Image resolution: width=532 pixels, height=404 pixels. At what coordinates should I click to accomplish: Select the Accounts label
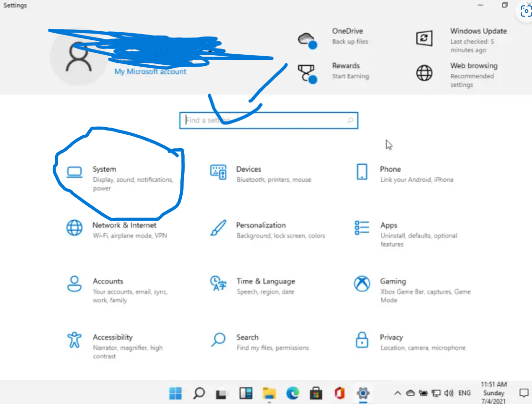[x=108, y=281]
